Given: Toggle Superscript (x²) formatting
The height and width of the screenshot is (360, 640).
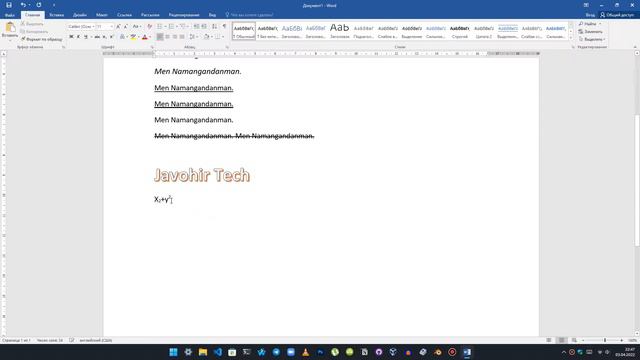Looking at the screenshot, I should tap(111, 37).
